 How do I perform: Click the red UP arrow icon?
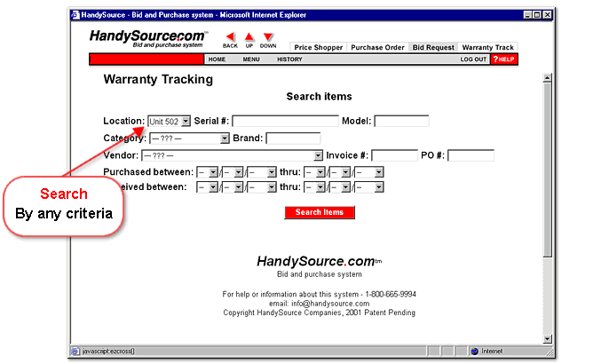(249, 37)
